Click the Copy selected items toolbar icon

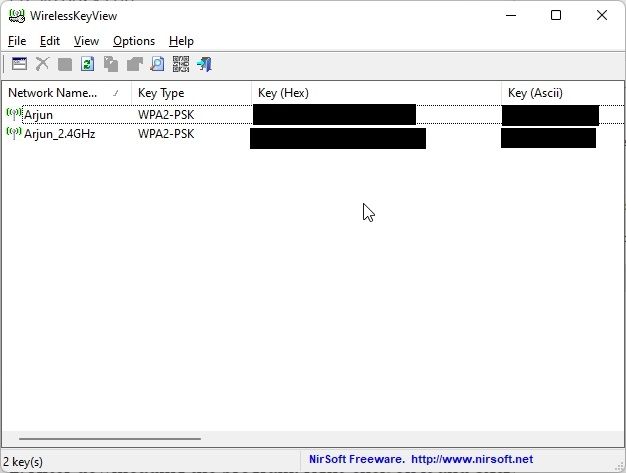coord(111,64)
